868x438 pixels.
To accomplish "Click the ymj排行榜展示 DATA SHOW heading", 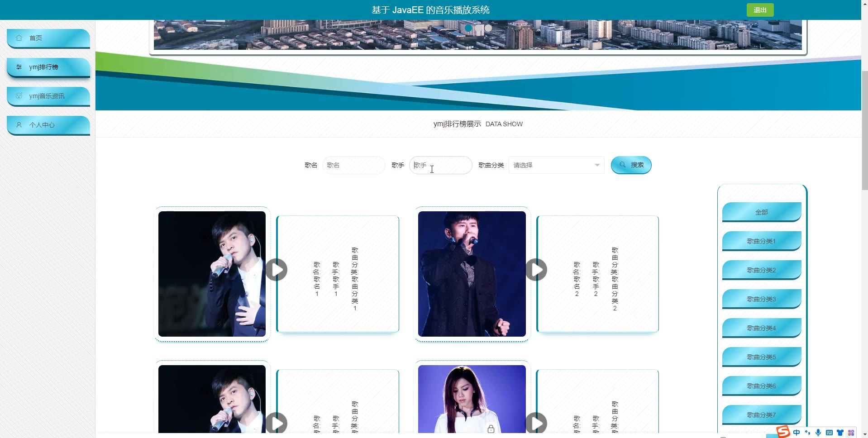I will 478,124.
